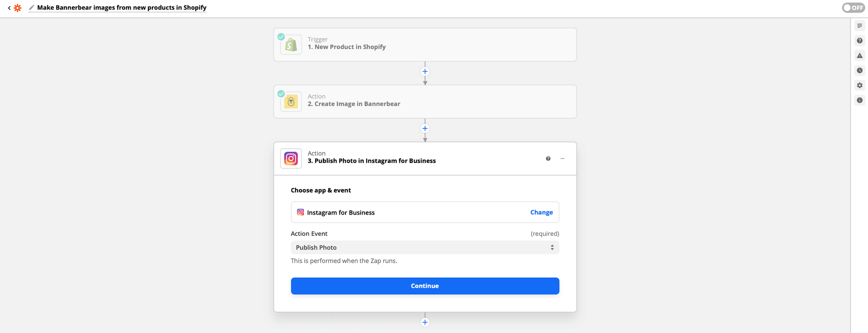This screenshot has height=333, width=868.
Task: Click the Zapier logo icon
Action: [x=17, y=8]
